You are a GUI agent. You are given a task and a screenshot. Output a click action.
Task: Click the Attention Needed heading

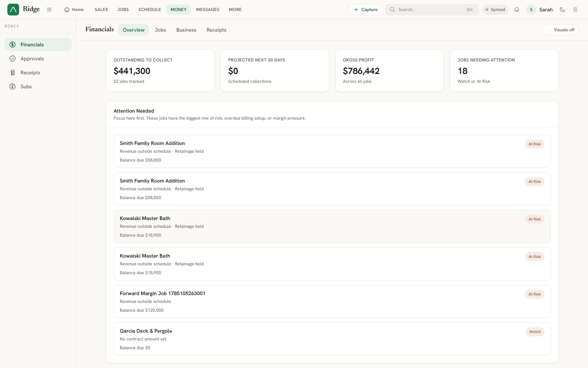coord(134,111)
